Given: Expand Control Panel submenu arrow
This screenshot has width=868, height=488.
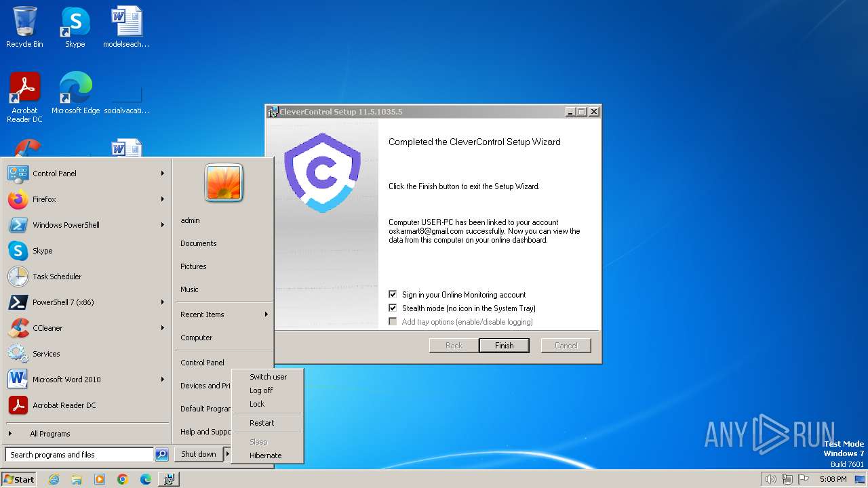Looking at the screenshot, I should [163, 174].
